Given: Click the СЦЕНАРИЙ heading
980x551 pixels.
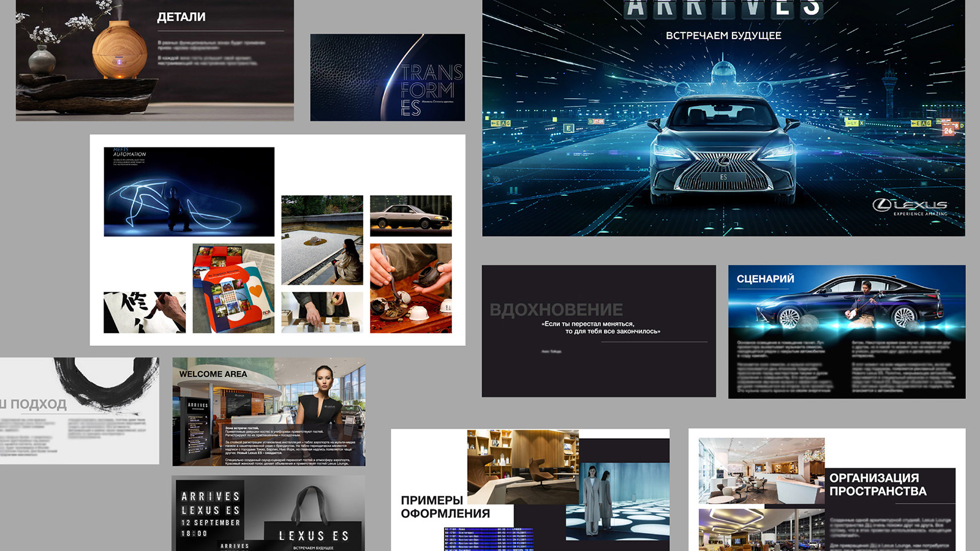Looking at the screenshot, I should pos(765,279).
